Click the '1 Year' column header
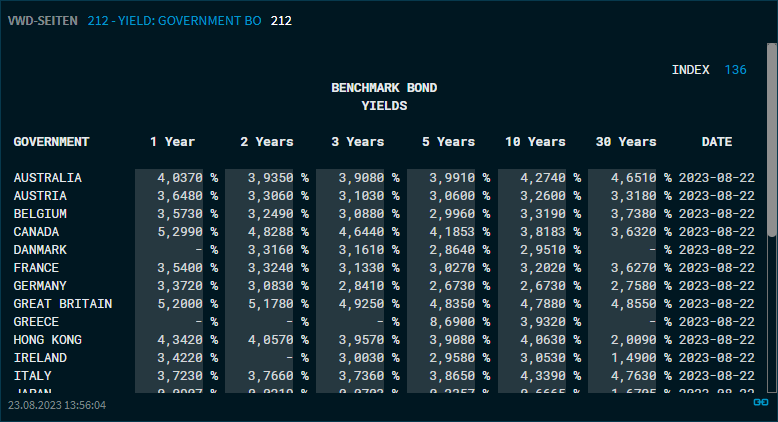Viewport: 778px width, 422px height. point(172,142)
